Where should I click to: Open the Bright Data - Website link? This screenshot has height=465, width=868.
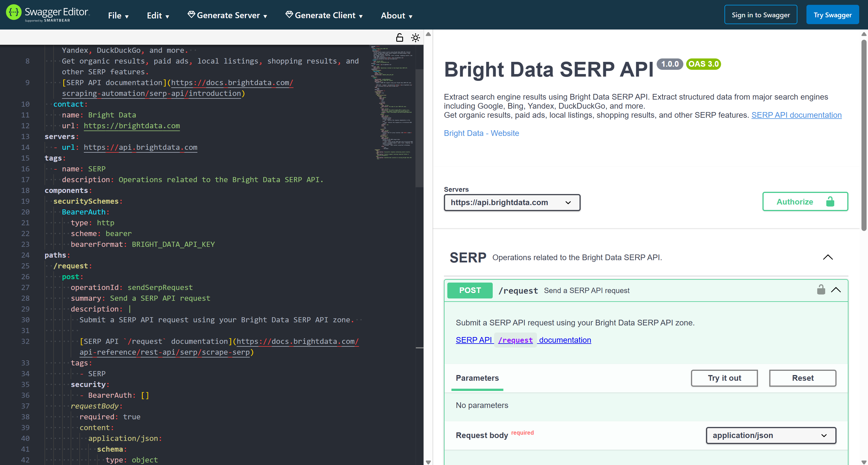[x=481, y=133]
